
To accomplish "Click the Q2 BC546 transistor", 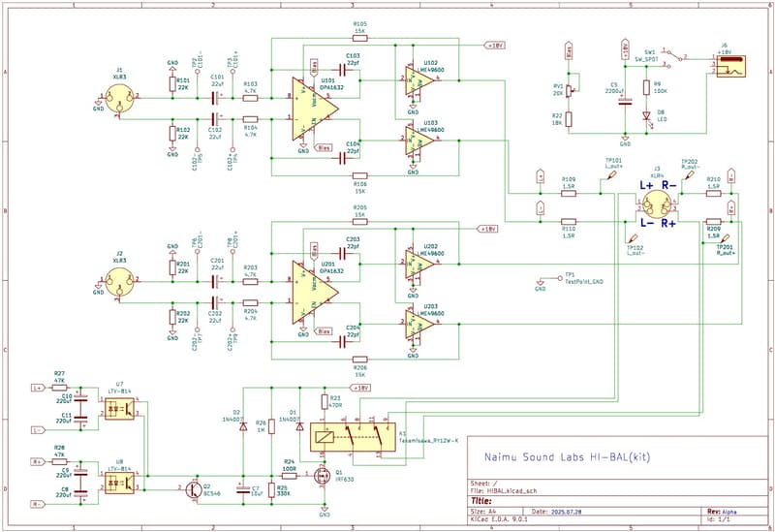I will click(x=199, y=489).
